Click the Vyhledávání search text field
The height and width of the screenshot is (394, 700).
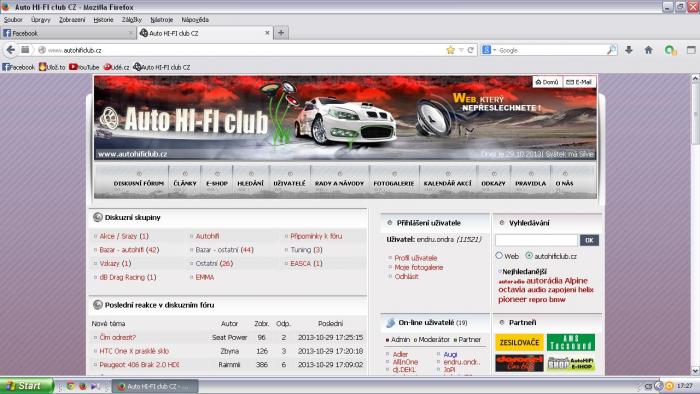coord(537,241)
